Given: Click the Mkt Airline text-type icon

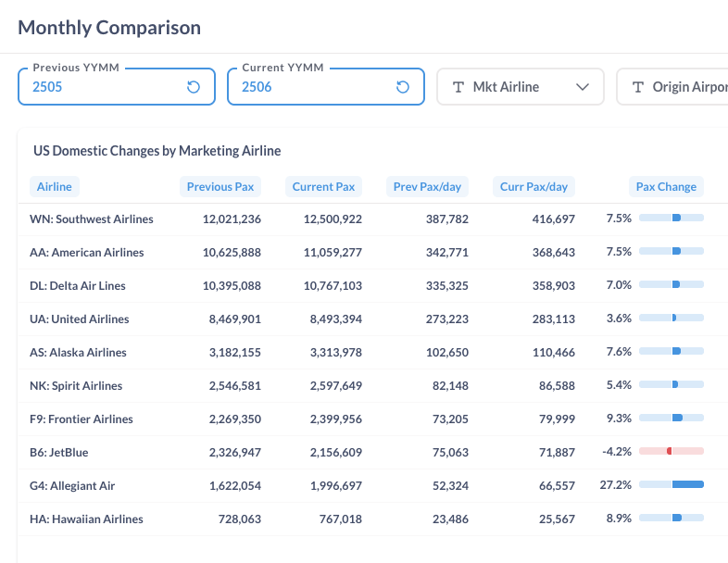Looking at the screenshot, I should pyautogui.click(x=458, y=87).
